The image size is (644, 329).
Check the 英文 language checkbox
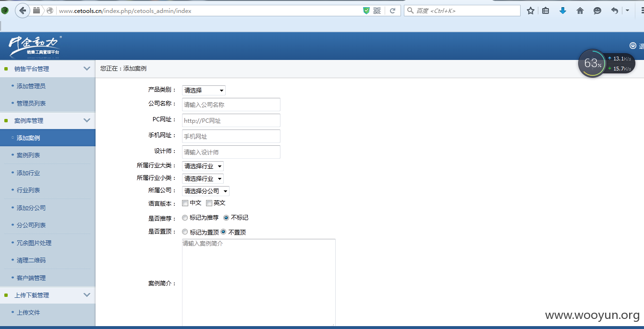209,203
